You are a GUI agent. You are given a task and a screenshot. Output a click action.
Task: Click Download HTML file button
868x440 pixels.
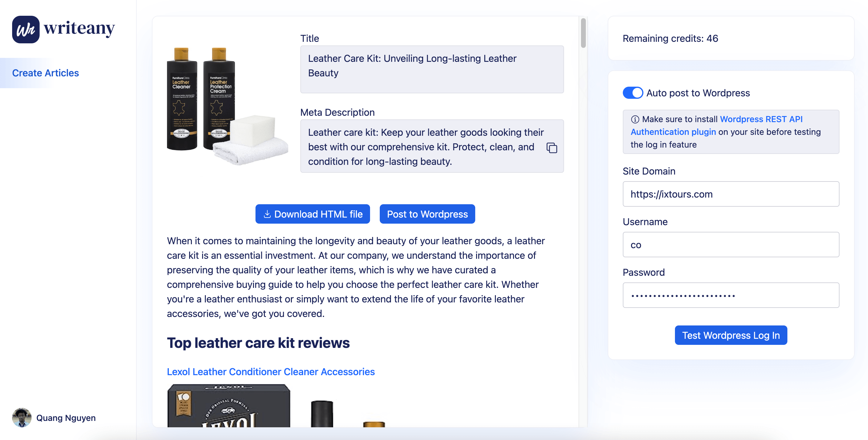(312, 214)
